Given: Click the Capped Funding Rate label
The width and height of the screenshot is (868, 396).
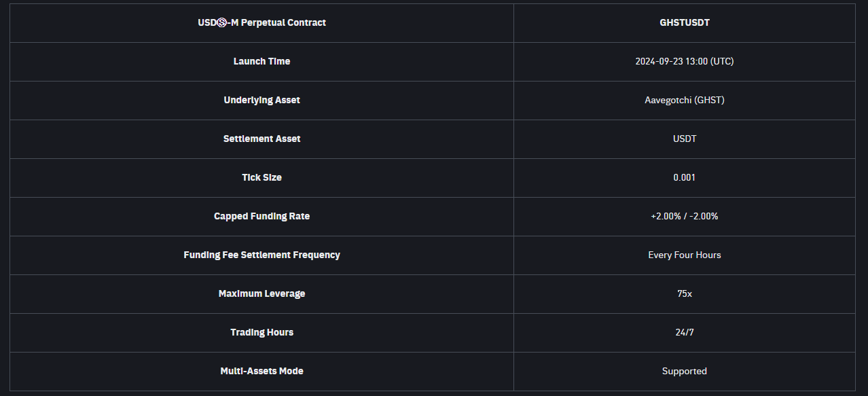Looking at the screenshot, I should click(261, 216).
